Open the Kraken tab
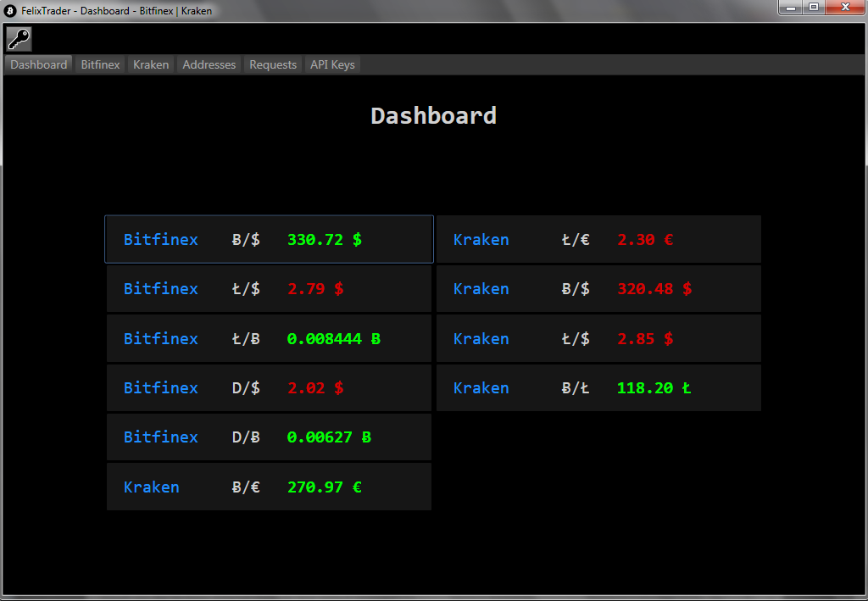Screen dimensions: 868x601 click(151, 64)
